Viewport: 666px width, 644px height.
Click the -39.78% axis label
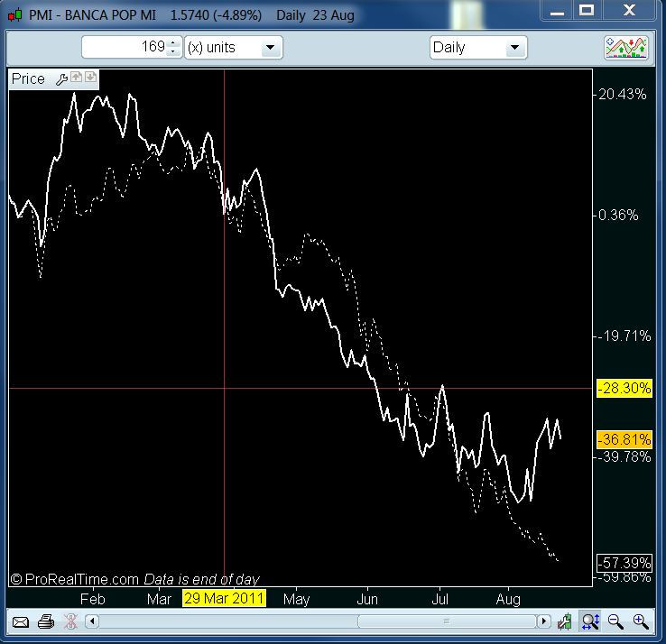[624, 457]
